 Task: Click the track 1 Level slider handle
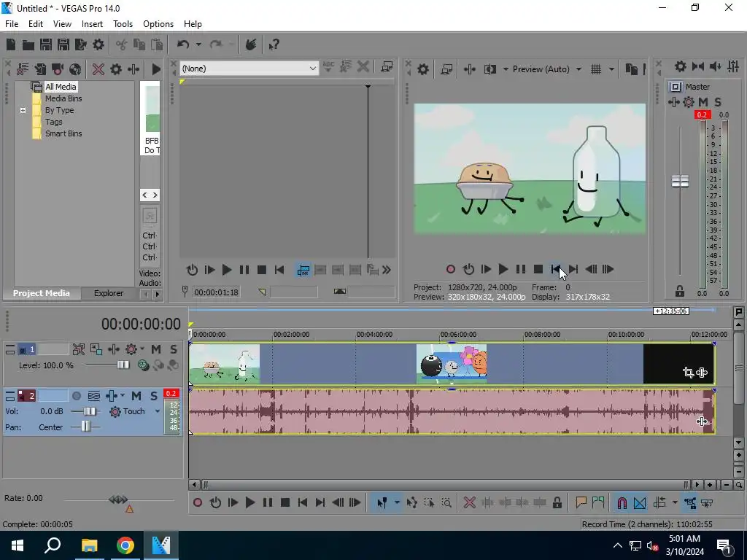point(123,365)
